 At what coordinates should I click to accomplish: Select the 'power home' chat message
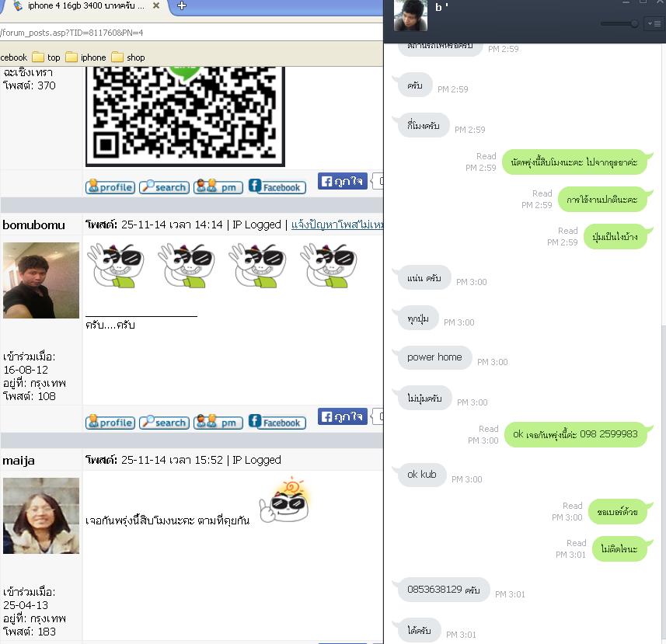434,357
